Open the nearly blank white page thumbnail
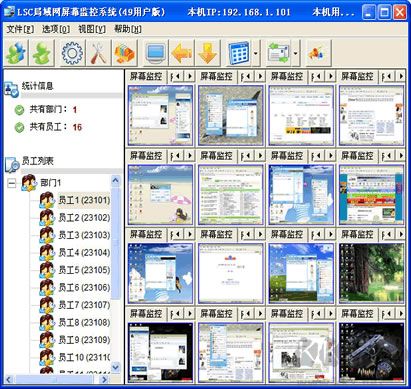Viewport: 411px width, 389px height. tap(231, 274)
